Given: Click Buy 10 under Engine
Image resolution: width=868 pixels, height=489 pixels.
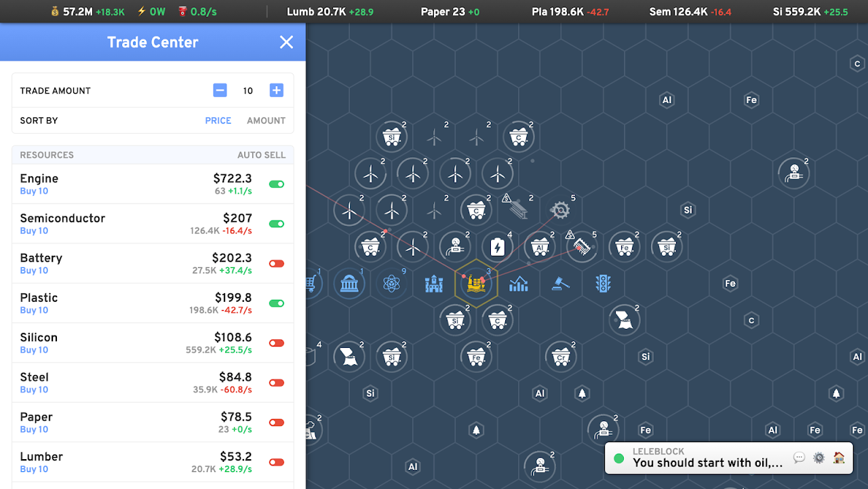Looking at the screenshot, I should (34, 191).
